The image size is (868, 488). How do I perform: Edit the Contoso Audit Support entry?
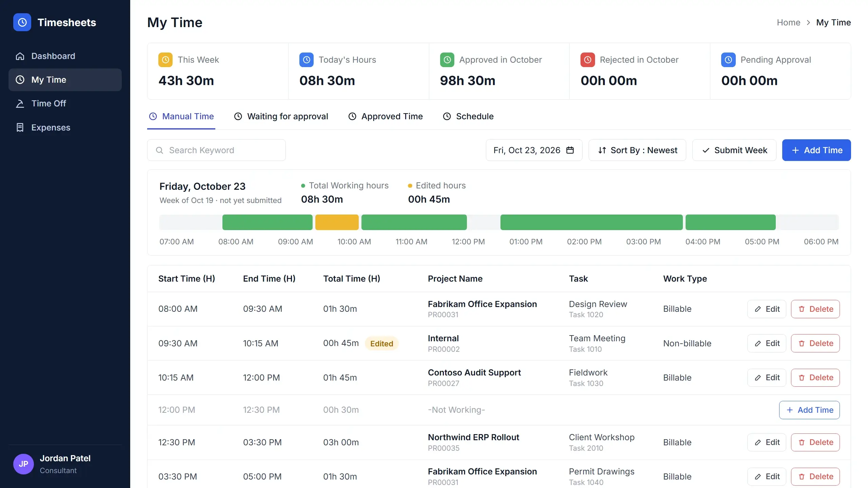click(767, 378)
